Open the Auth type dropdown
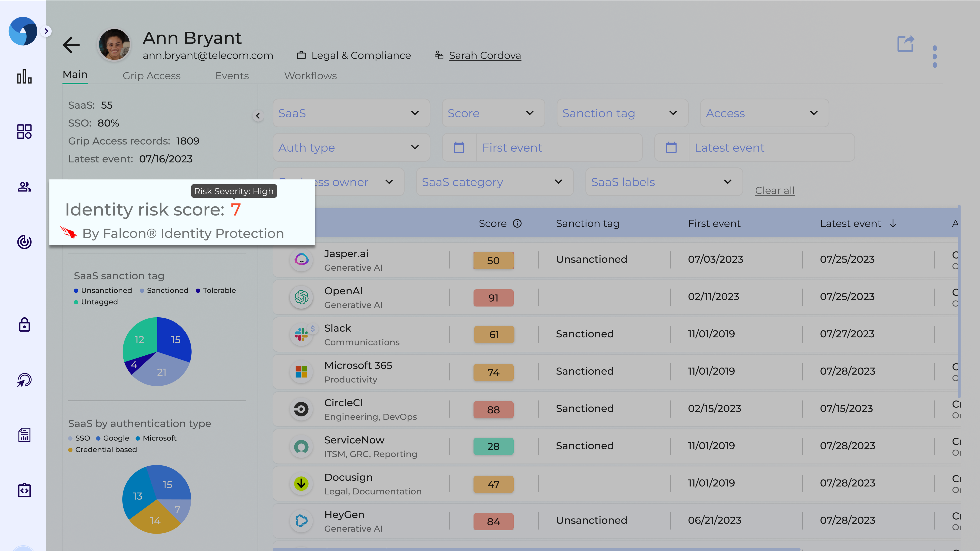The image size is (980, 551). pyautogui.click(x=351, y=148)
